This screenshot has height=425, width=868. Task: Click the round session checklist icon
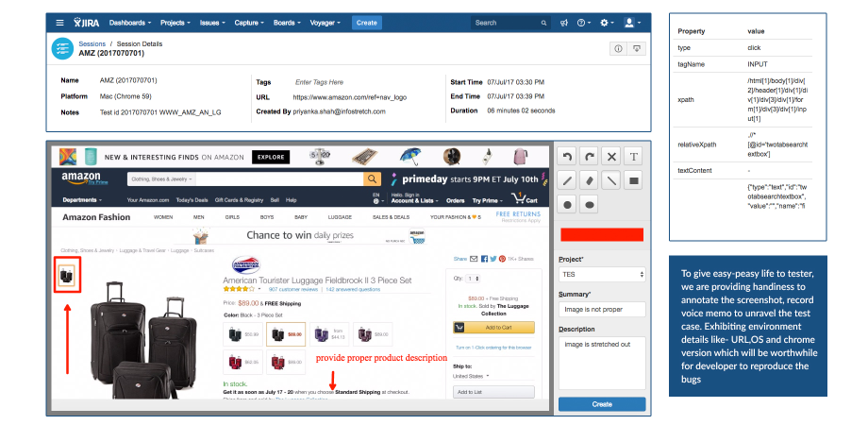pyautogui.click(x=62, y=49)
